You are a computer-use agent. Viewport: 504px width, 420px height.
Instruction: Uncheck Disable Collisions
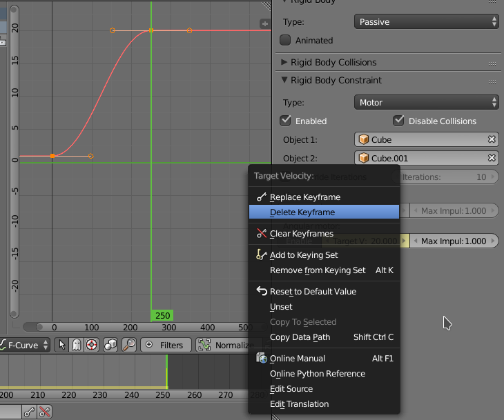pos(398,121)
